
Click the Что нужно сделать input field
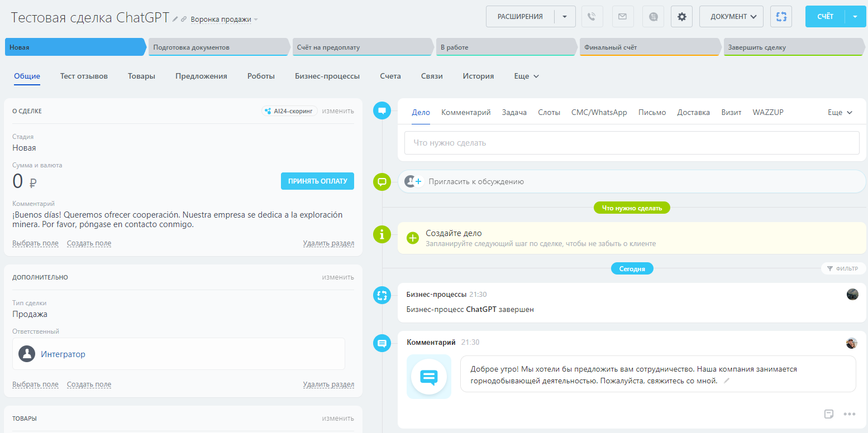(x=631, y=143)
